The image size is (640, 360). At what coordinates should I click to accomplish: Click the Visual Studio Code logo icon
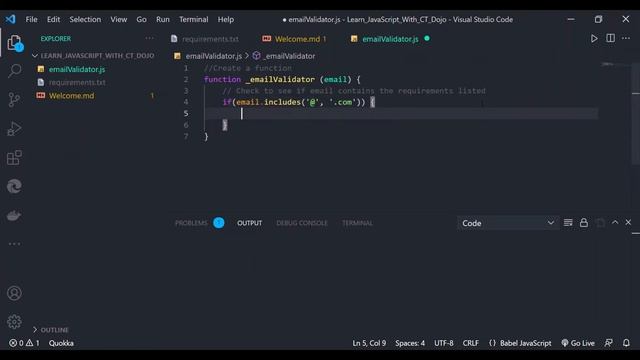pyautogui.click(x=11, y=19)
